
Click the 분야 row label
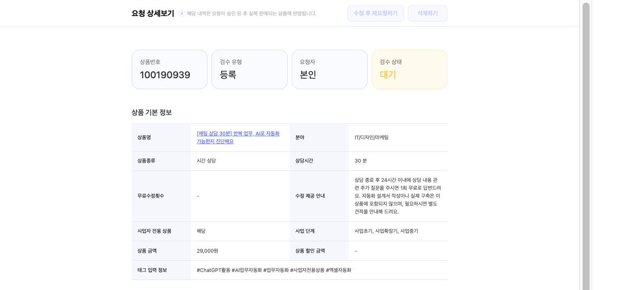(300, 138)
